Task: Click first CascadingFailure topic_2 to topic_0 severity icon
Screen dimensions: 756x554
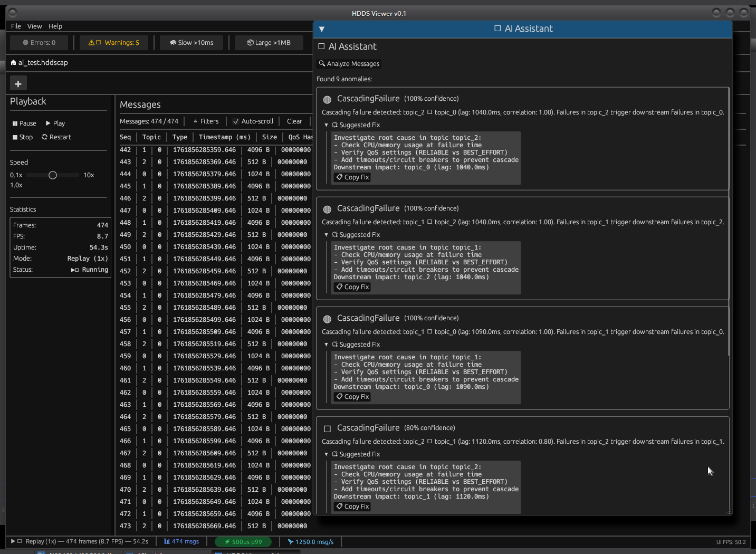Action: point(327,99)
